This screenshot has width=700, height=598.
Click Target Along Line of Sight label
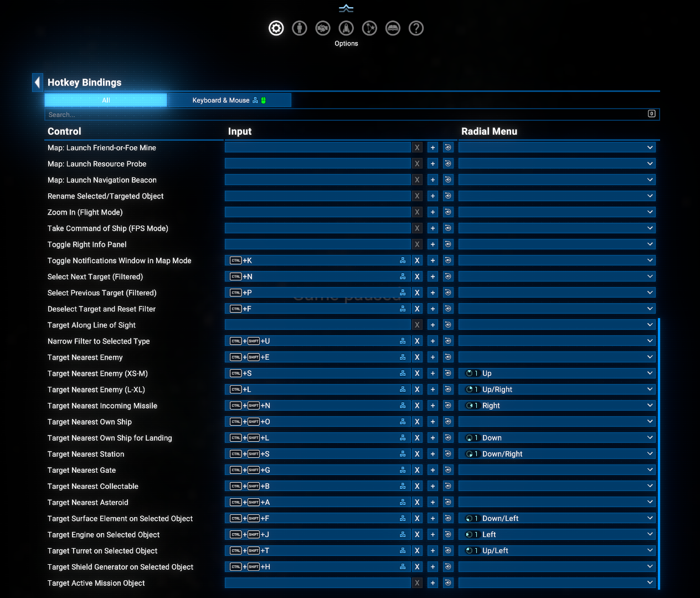point(91,325)
